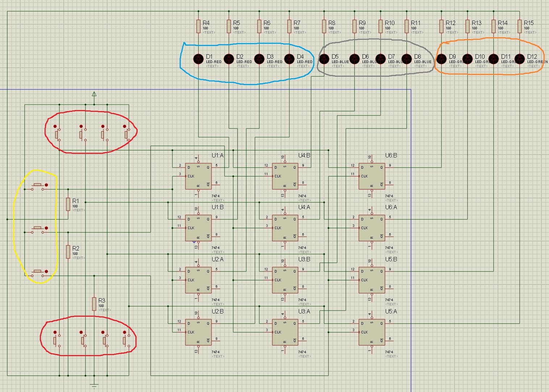The height and width of the screenshot is (392, 549).
Task: Select the D1 red LED
Action: click(198, 59)
